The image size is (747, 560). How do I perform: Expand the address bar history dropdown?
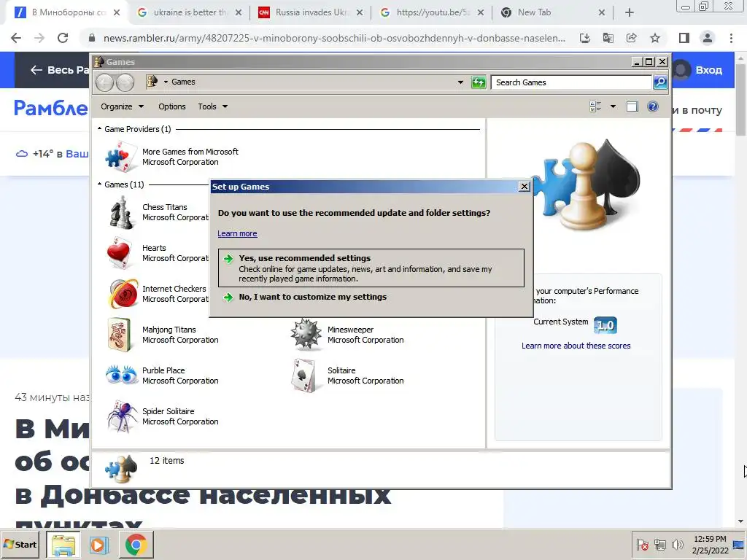pyautogui.click(x=460, y=82)
